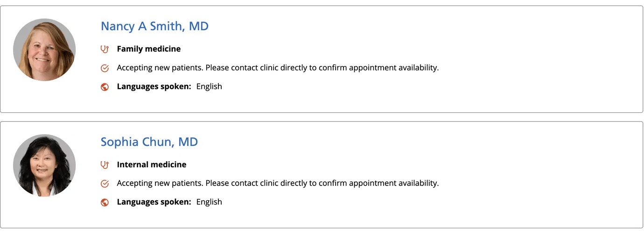This screenshot has width=644, height=233.
Task: Click Nancy Smith's accepting new patients notice
Action: (278, 68)
